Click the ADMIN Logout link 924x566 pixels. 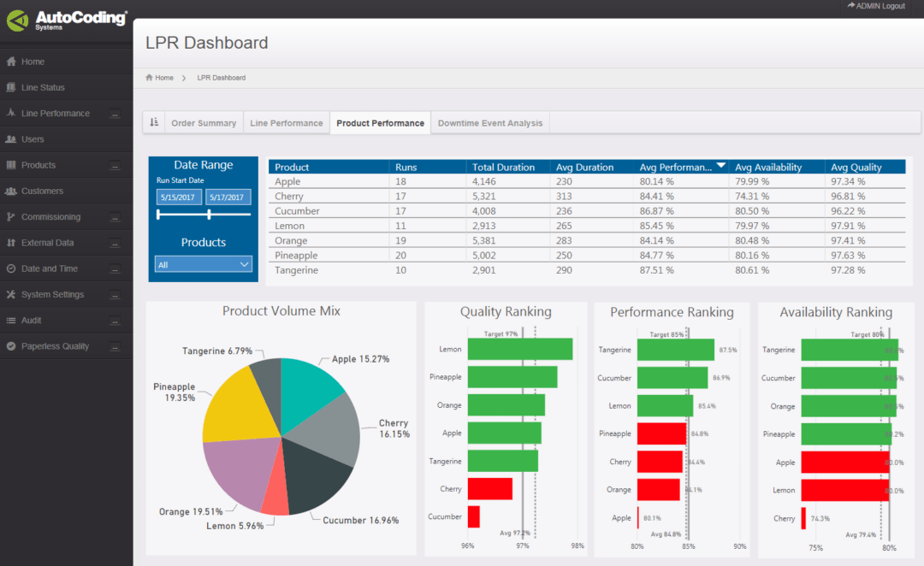[x=876, y=6]
